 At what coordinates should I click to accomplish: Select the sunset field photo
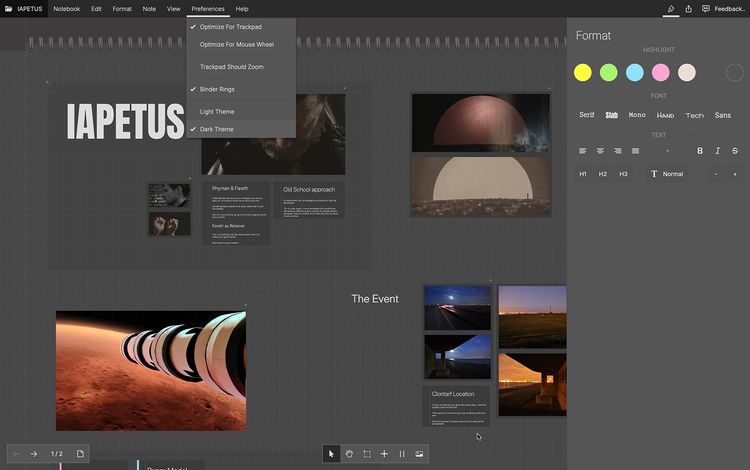point(532,317)
